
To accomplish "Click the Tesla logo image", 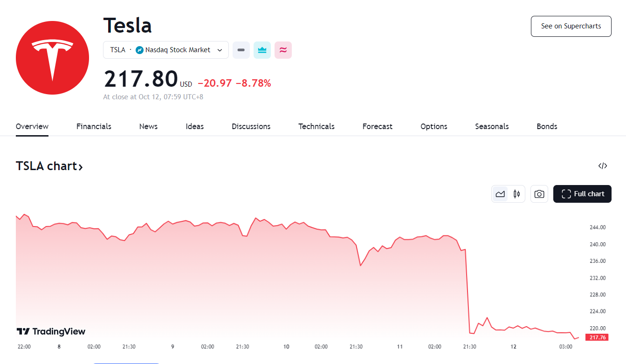I will click(x=52, y=58).
